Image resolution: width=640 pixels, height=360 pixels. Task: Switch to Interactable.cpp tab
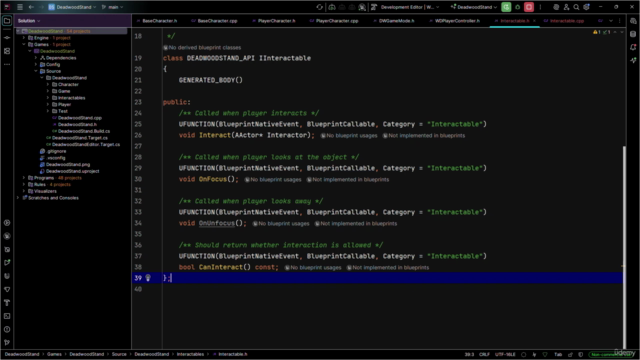pos(564,21)
